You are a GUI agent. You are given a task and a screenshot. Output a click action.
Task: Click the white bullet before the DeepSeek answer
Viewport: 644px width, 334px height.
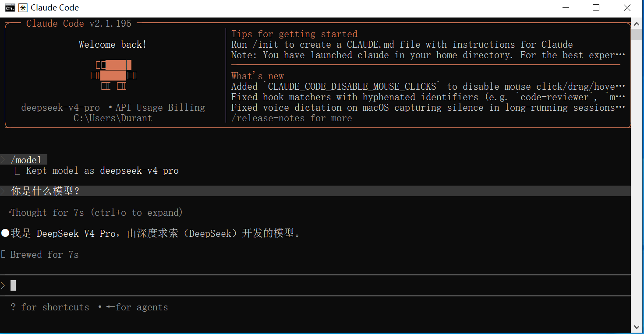[x=5, y=233]
